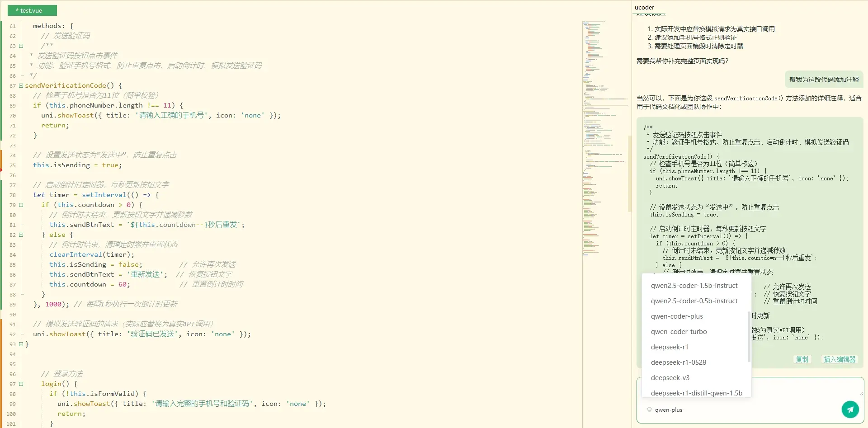
Task: Collapse the login method at line 97
Action: pyautogui.click(x=21, y=384)
